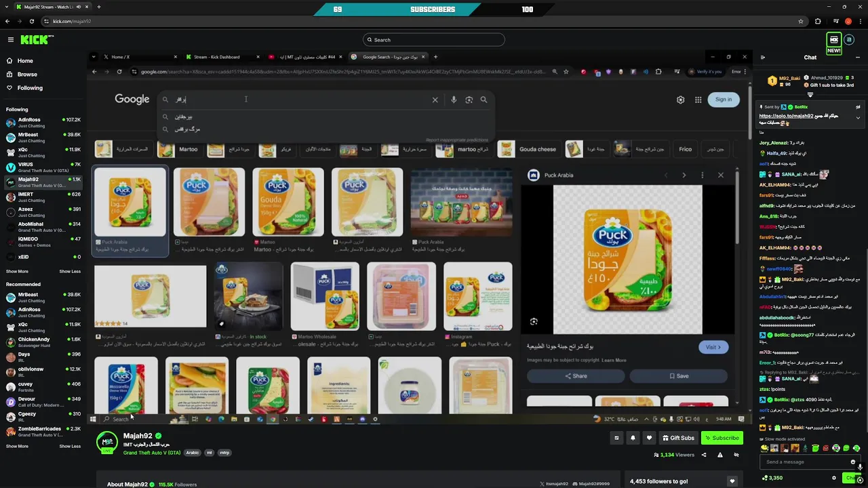
Task: Click the Kick search field
Action: (x=434, y=40)
